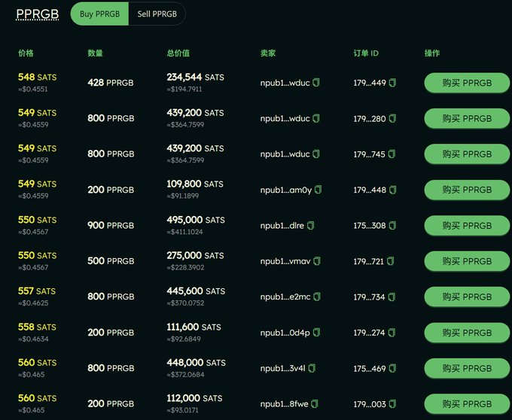
Task: Copy order ID 179...280
Action: (392, 118)
